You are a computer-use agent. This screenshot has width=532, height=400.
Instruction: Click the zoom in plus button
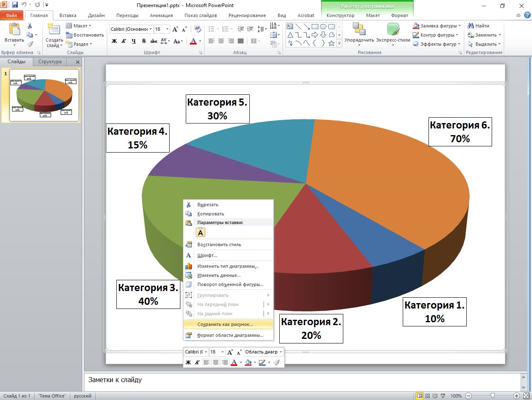point(516,396)
